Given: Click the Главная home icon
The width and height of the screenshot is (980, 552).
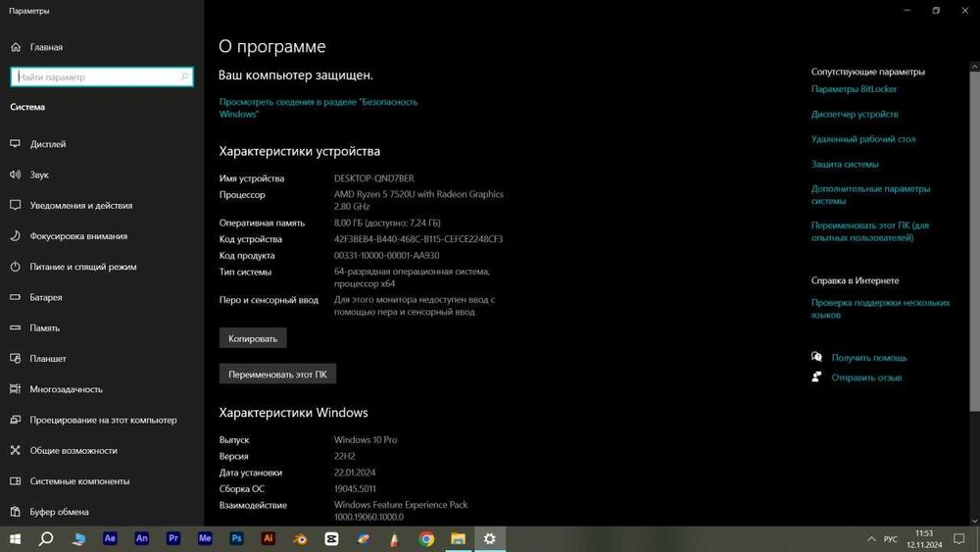Looking at the screenshot, I should (x=16, y=47).
